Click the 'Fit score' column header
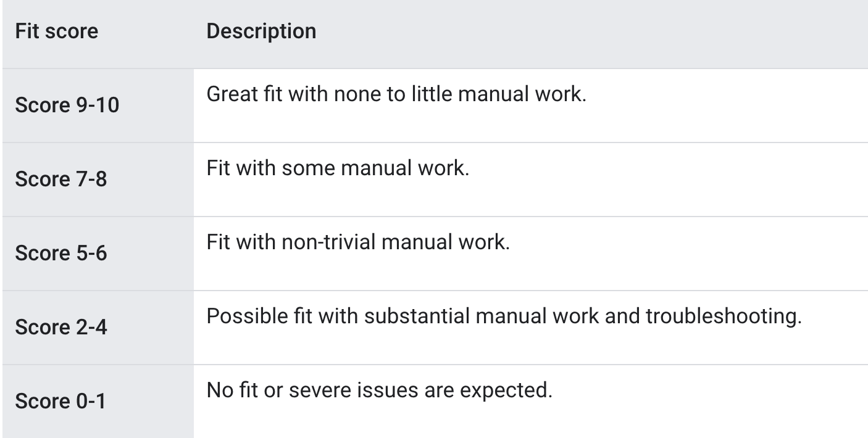Viewport: 868px width, 438px height. coord(56,31)
